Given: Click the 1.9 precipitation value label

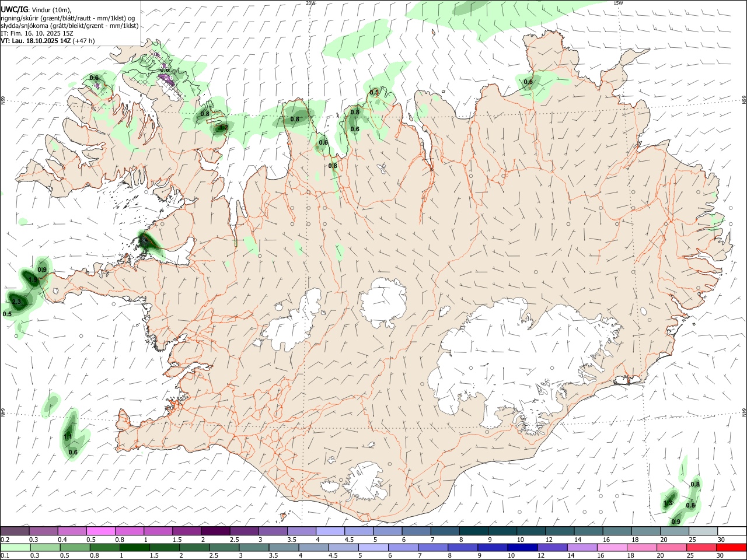Looking at the screenshot, I should point(33,280).
